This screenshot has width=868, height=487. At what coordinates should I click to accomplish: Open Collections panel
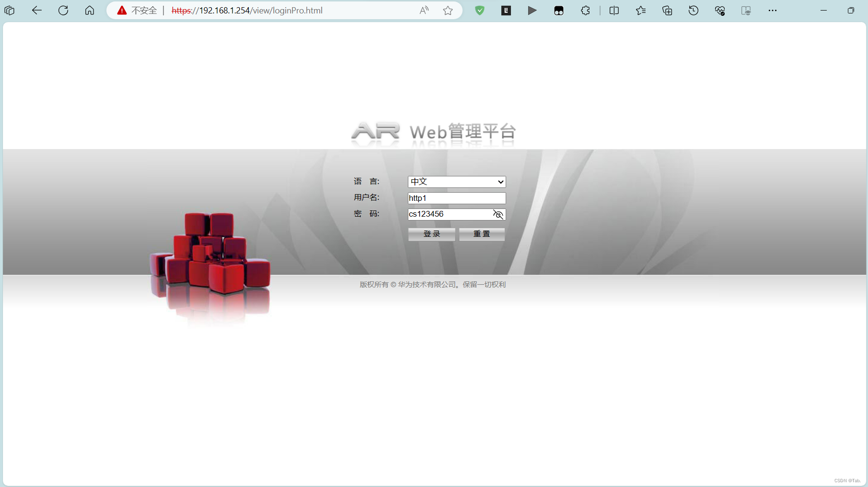pos(667,11)
